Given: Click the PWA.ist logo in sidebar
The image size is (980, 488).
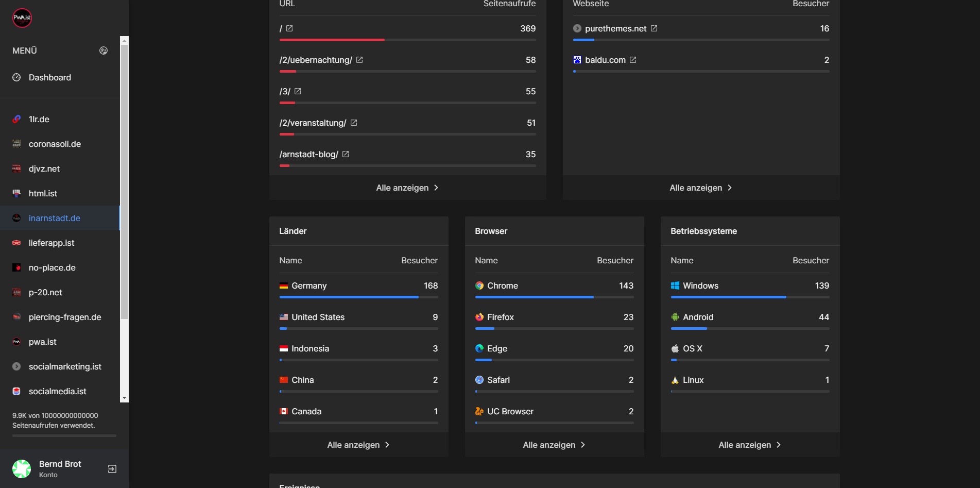Looking at the screenshot, I should pyautogui.click(x=22, y=18).
